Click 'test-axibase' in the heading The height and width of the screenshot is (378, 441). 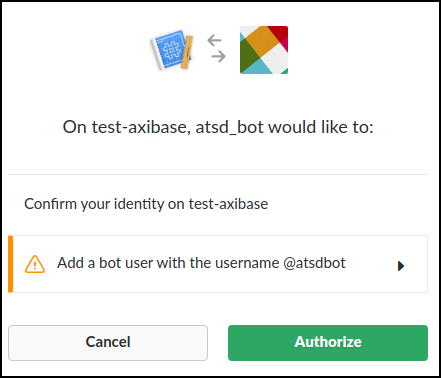pos(141,127)
